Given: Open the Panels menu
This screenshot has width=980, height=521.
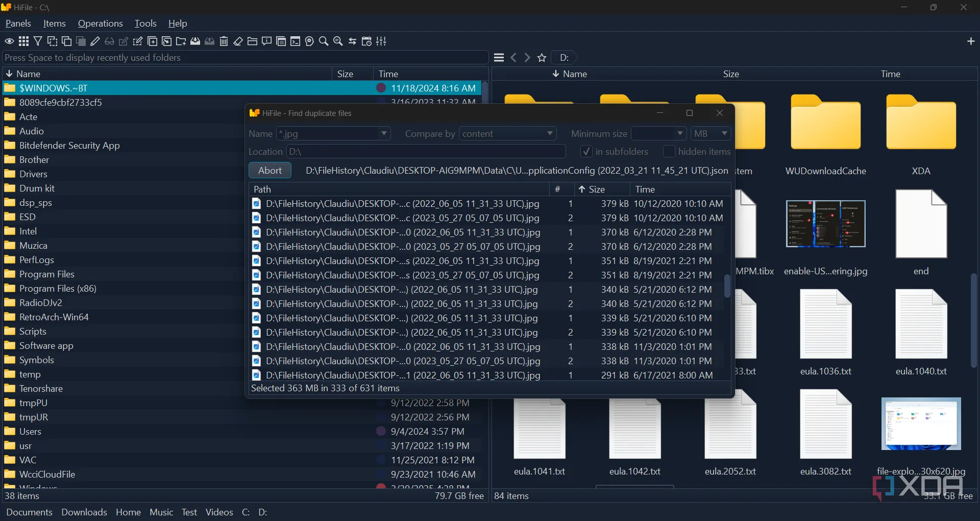Looking at the screenshot, I should 18,23.
